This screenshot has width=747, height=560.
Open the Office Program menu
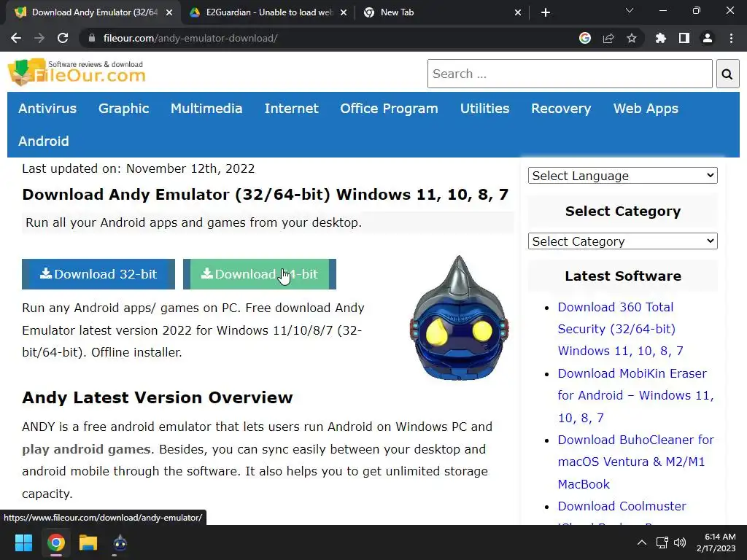click(389, 109)
